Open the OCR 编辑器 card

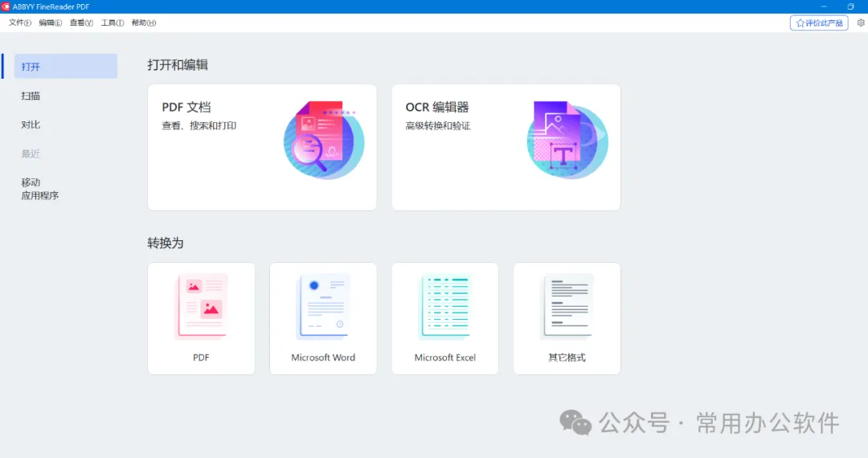tap(506, 147)
